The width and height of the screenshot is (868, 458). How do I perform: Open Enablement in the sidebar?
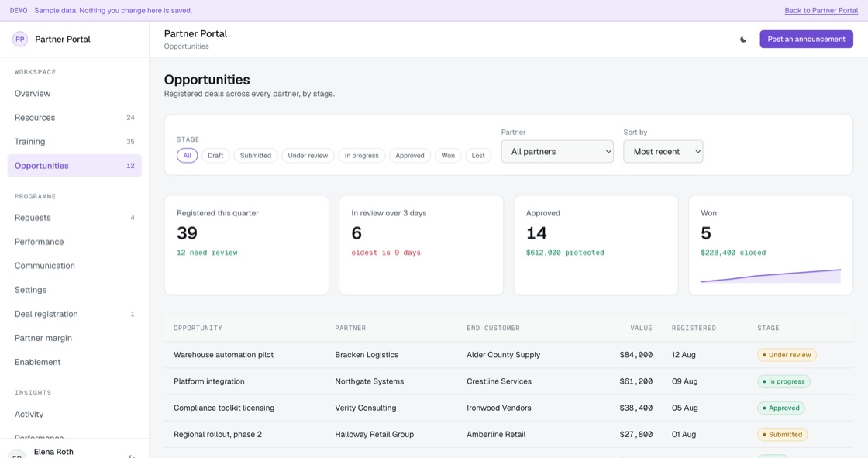pyautogui.click(x=74, y=362)
